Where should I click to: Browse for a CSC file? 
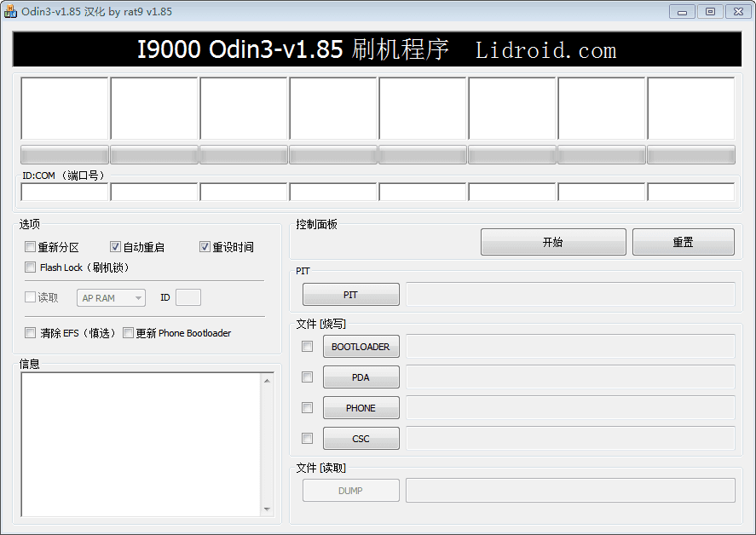point(361,439)
